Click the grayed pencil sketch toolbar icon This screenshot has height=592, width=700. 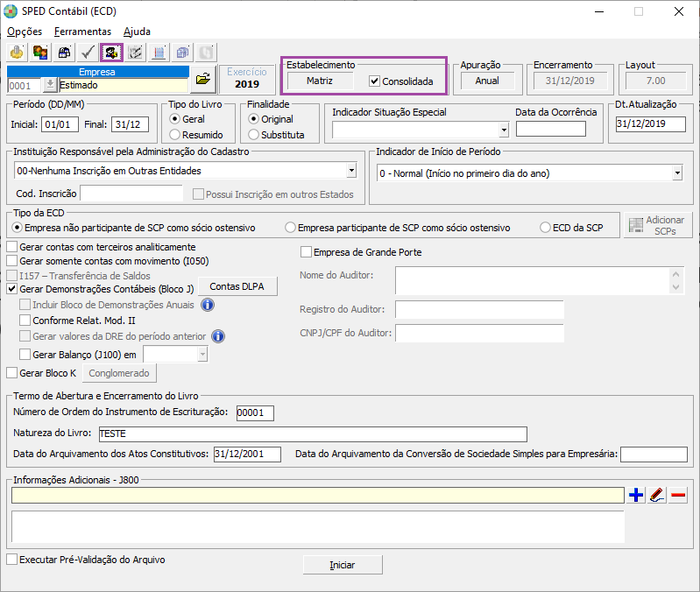[135, 53]
